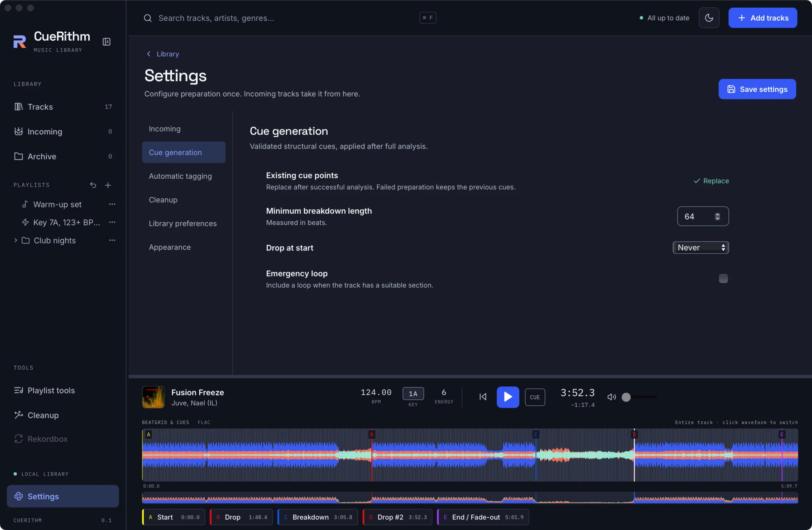The width and height of the screenshot is (812, 530).
Task: Add a new playlist with plus icon
Action: [x=108, y=185]
